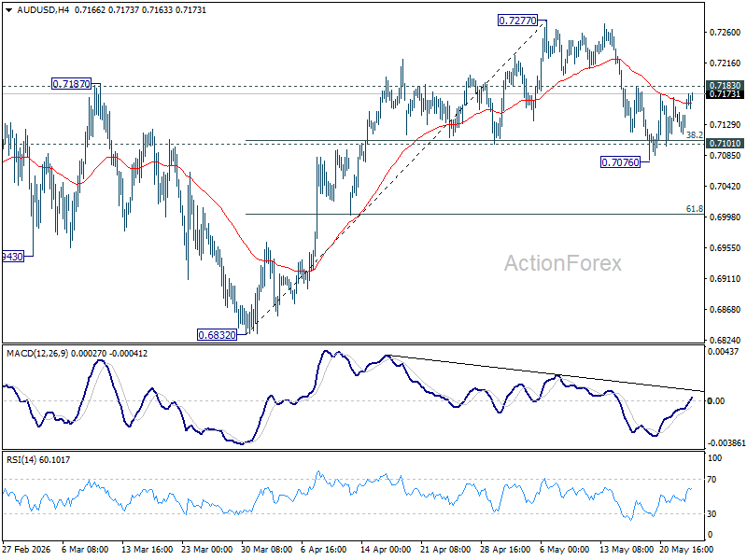Open the AUDUSD,H4 chart dropdown triangle

[9, 10]
